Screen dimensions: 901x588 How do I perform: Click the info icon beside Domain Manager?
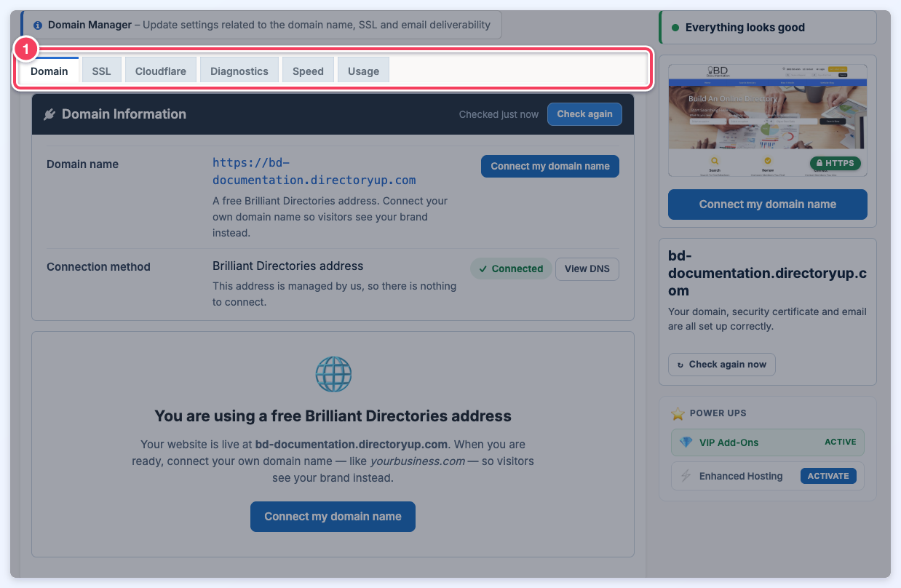pos(38,25)
